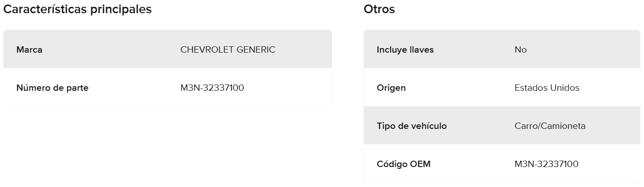Click the "CHEVROLET GENERIC" brand value
This screenshot has width=644, height=187.
pyautogui.click(x=228, y=49)
